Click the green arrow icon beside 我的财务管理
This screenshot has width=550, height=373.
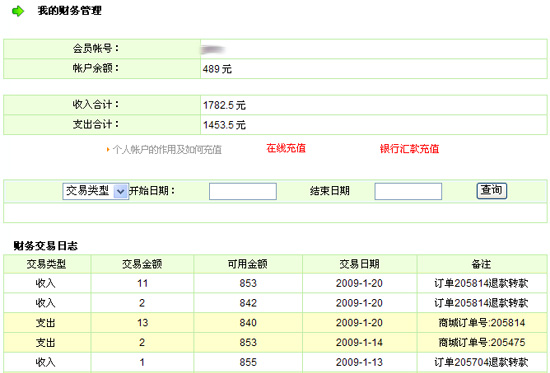point(18,11)
